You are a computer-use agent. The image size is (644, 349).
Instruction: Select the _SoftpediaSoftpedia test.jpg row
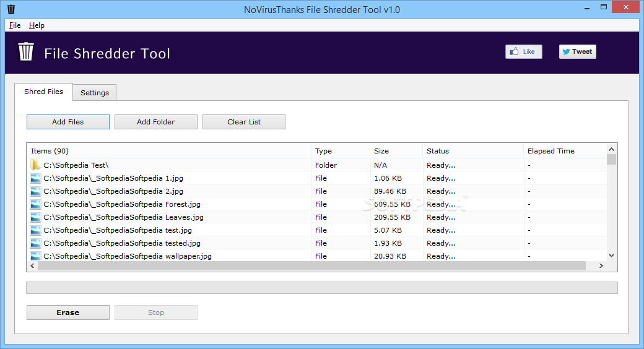(316, 230)
